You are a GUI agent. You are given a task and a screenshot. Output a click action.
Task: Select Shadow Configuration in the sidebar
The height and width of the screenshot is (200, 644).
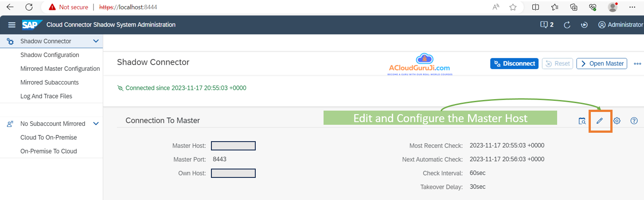point(50,55)
